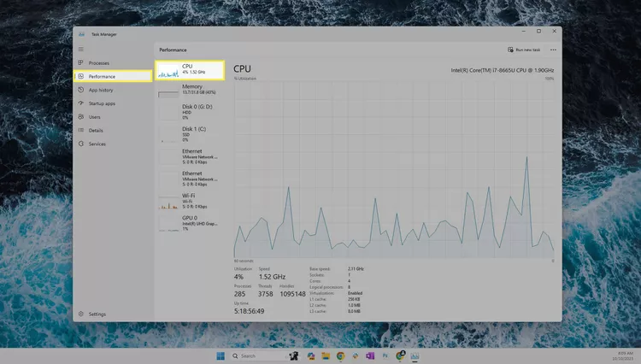Select the Memory performance tile
The height and width of the screenshot is (364, 641).
coord(190,91)
